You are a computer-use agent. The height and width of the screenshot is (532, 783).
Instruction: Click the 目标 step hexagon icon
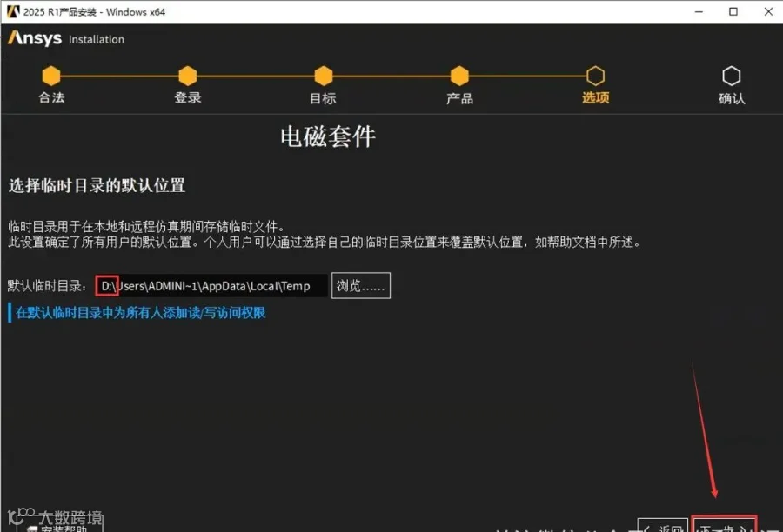[x=323, y=76]
